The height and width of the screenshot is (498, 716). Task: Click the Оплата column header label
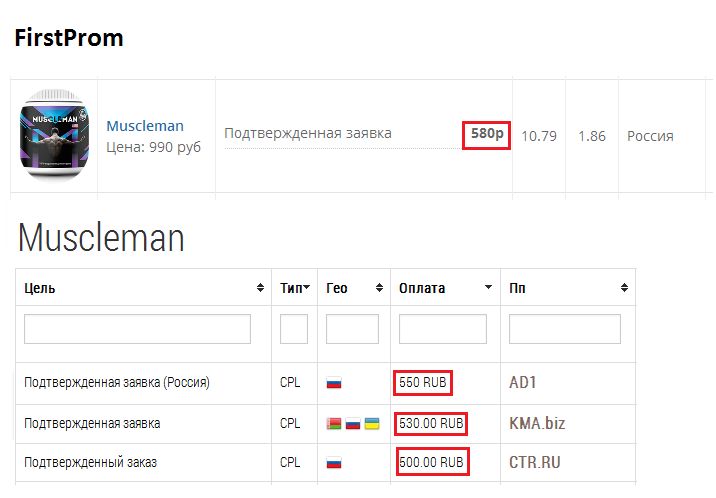422,288
